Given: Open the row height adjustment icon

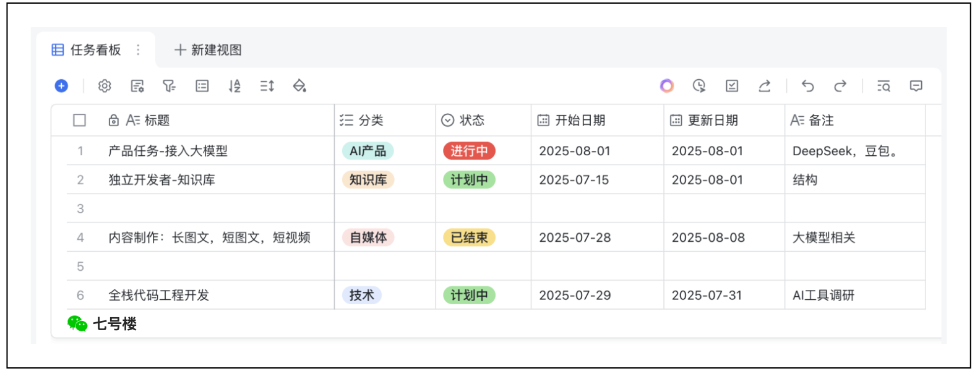Looking at the screenshot, I should coord(267,86).
